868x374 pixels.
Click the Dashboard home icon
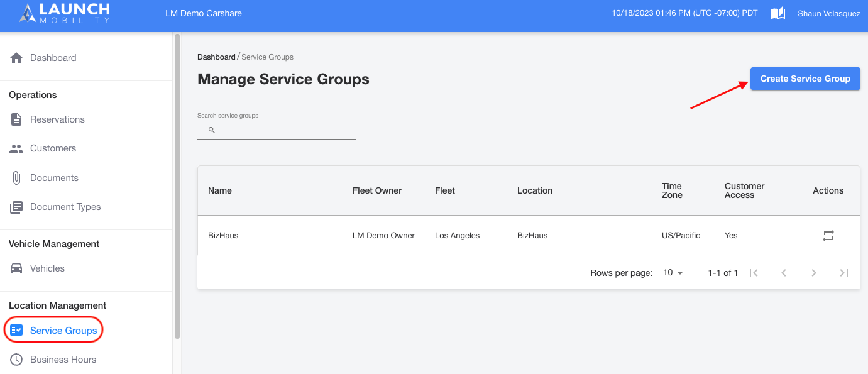pos(17,58)
